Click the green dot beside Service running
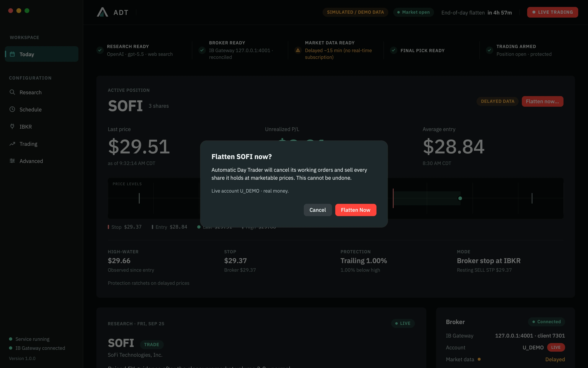The height and width of the screenshot is (368, 588). (x=11, y=339)
